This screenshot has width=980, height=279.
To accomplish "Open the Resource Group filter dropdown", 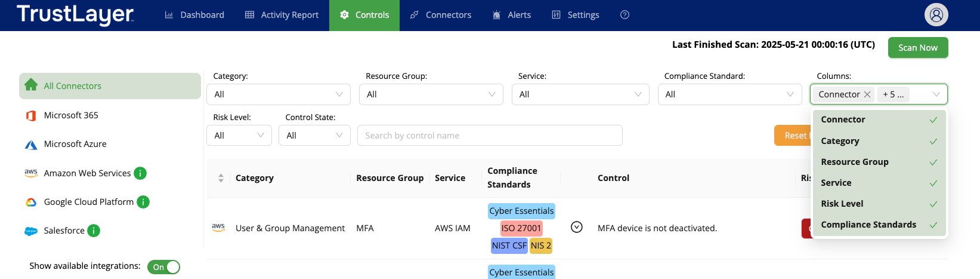I will coord(431,94).
